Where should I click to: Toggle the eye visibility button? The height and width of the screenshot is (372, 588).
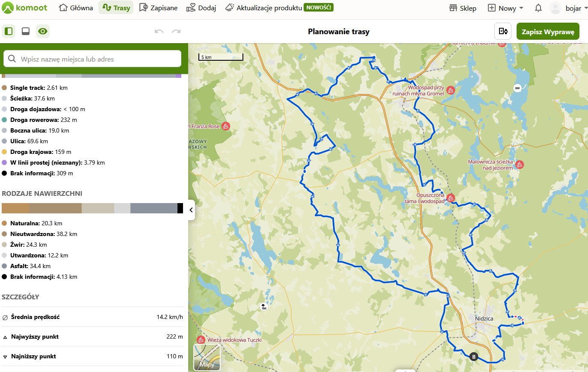tap(43, 31)
